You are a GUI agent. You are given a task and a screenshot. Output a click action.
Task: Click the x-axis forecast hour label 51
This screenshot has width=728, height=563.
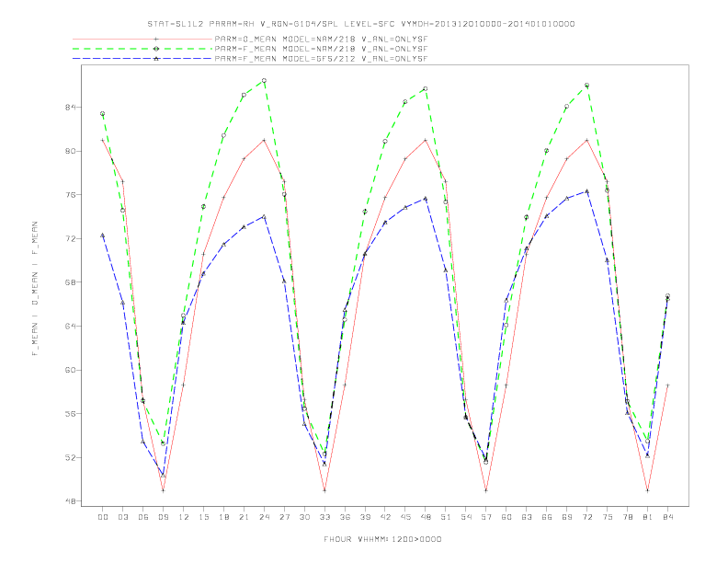pyautogui.click(x=446, y=517)
